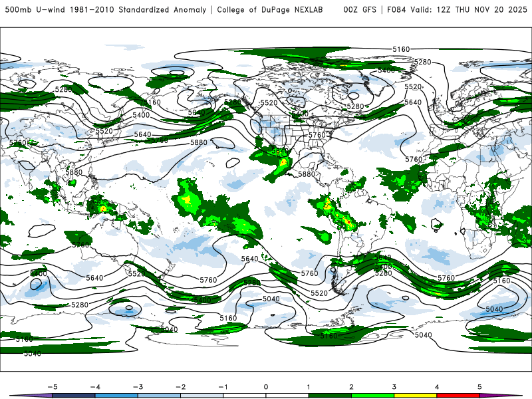Click the 'F084' forecast hour label
Viewport: 532px width, 399px height.
tap(396, 9)
